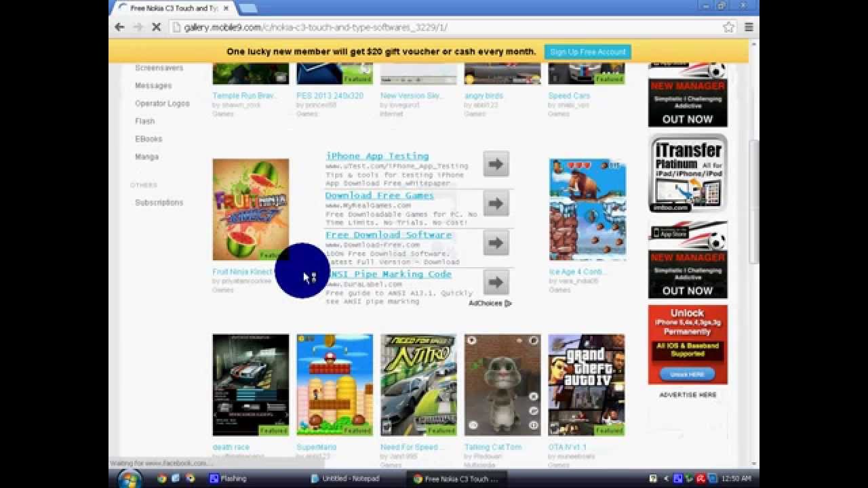Viewport: 868px width, 488px height.
Task: Focus the address bar URL
Action: pyautogui.click(x=315, y=27)
